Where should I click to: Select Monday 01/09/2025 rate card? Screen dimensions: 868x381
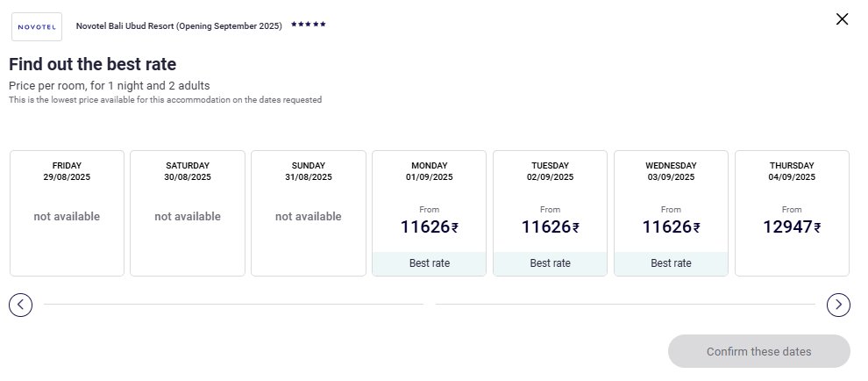429,213
